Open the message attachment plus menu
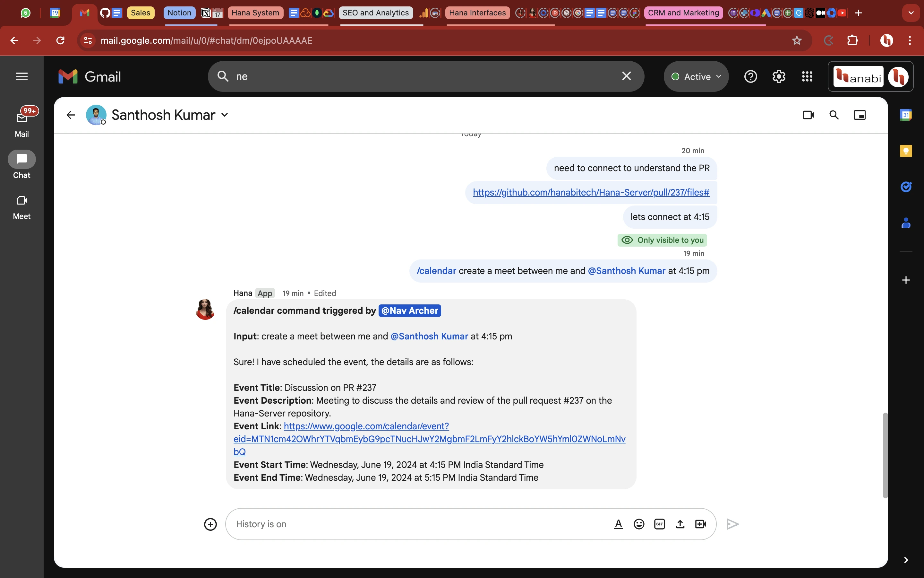This screenshot has width=924, height=578. pyautogui.click(x=210, y=524)
